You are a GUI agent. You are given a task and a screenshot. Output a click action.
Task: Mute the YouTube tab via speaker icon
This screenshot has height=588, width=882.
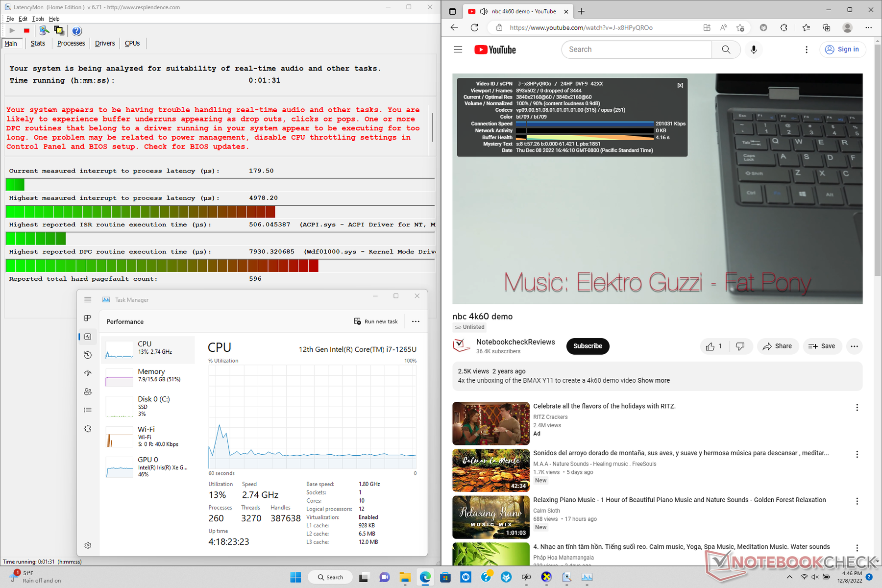pyautogui.click(x=484, y=11)
